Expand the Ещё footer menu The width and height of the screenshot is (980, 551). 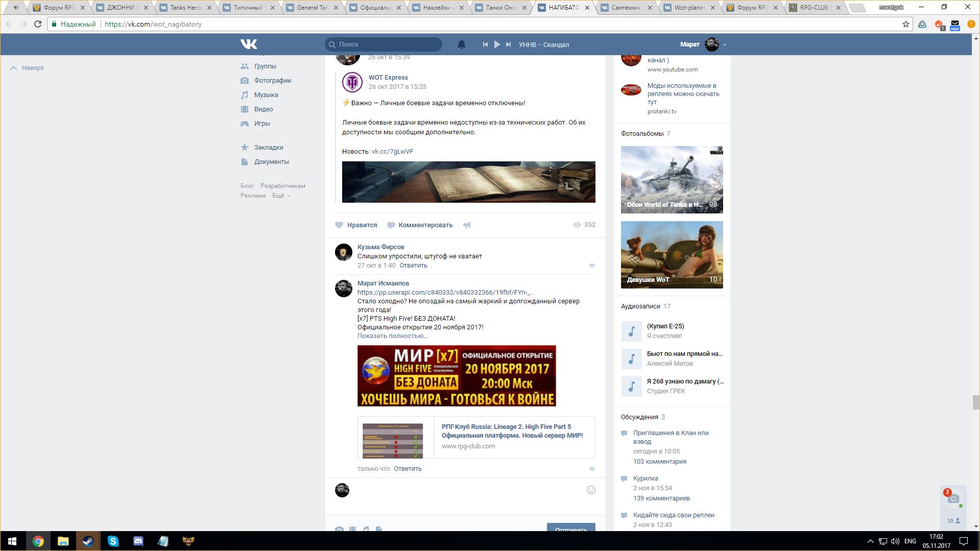281,196
